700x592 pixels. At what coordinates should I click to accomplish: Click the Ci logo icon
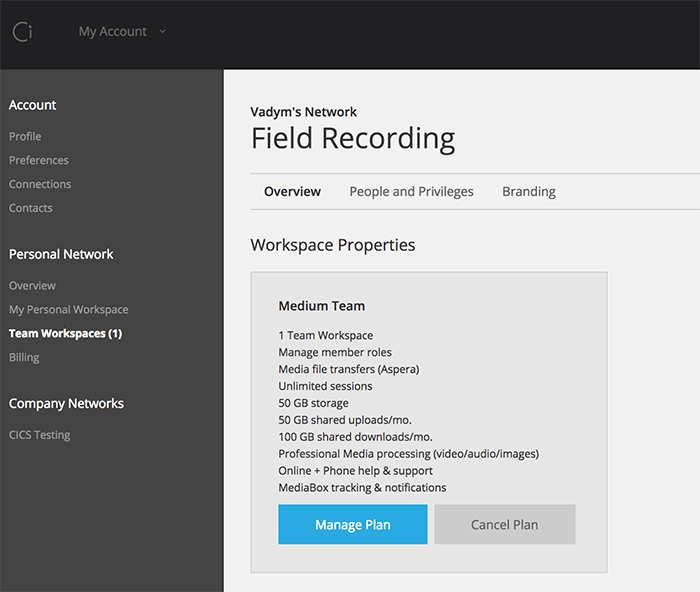[x=22, y=32]
